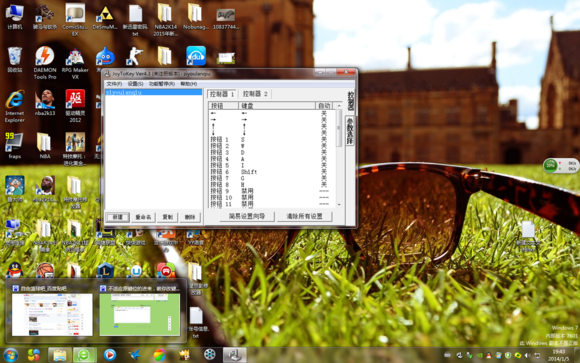Click the fraps desktop icon
580x363 pixels.
point(14,145)
